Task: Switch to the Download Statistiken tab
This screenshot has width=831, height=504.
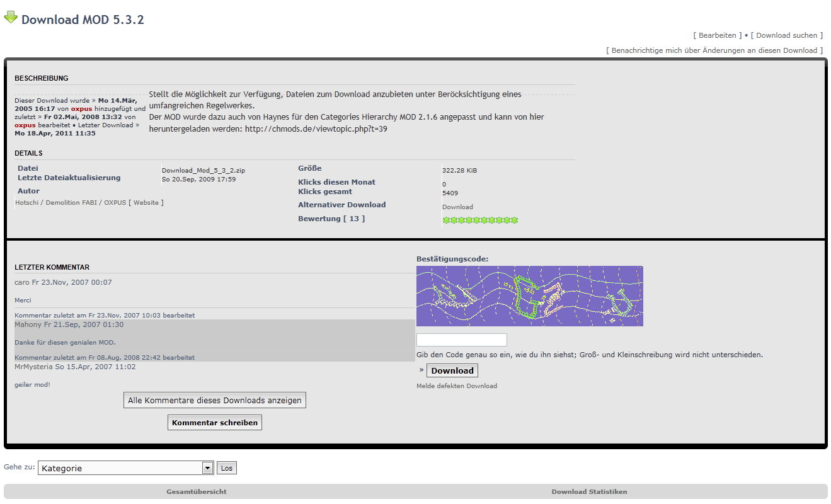Action: click(x=589, y=491)
